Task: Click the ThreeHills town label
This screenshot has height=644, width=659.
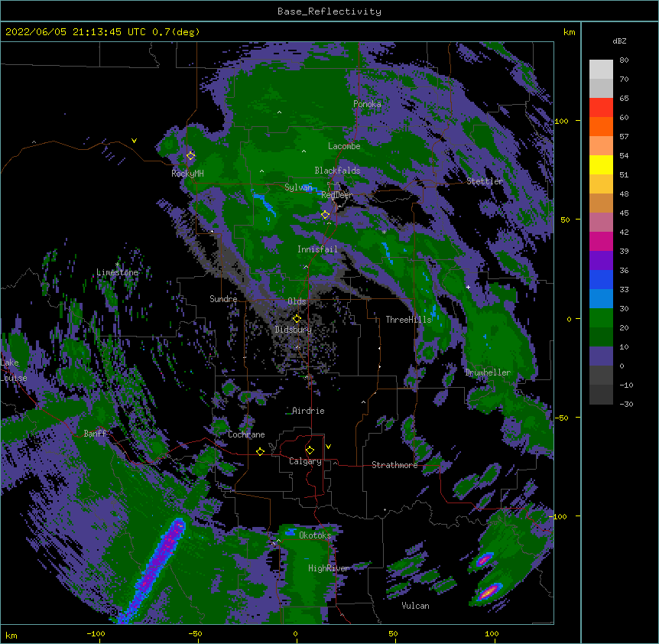Action: (408, 320)
